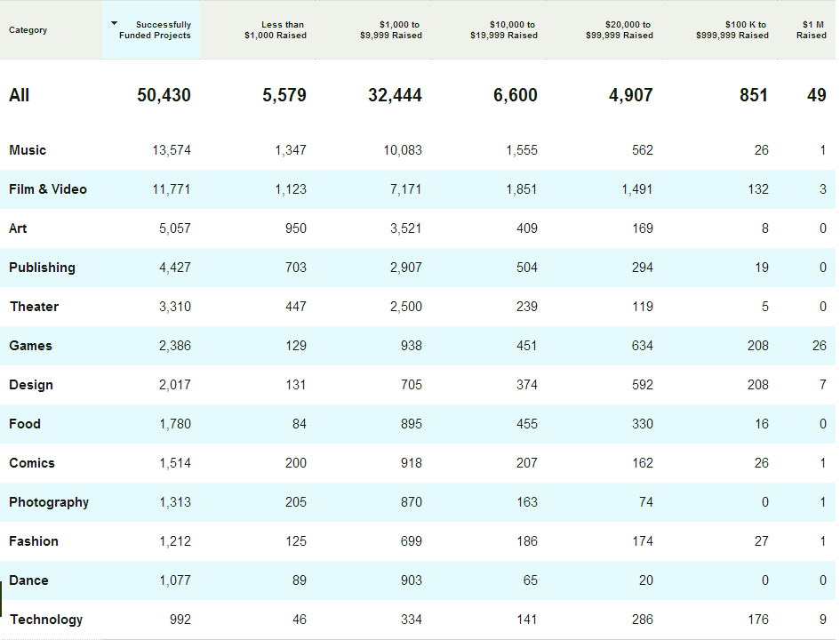Click the Technology category label
Screen dimensions: 840x640
pos(46,620)
